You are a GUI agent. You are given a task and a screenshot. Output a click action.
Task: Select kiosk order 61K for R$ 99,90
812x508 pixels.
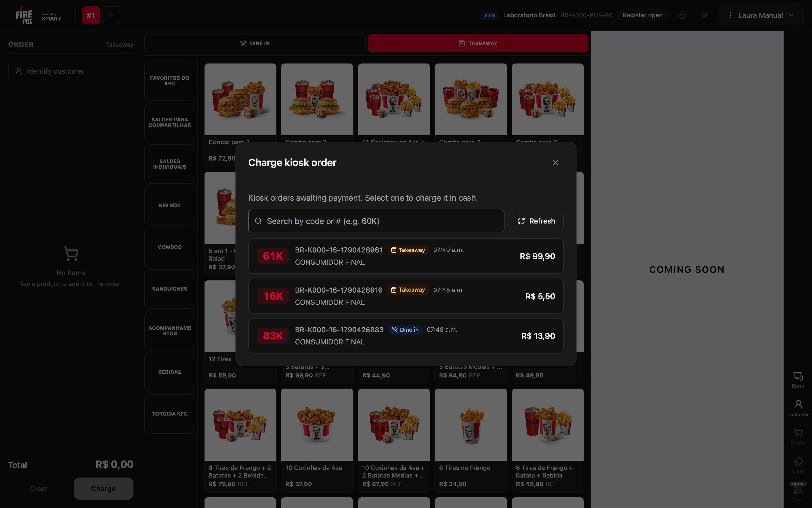pyautogui.click(x=406, y=256)
